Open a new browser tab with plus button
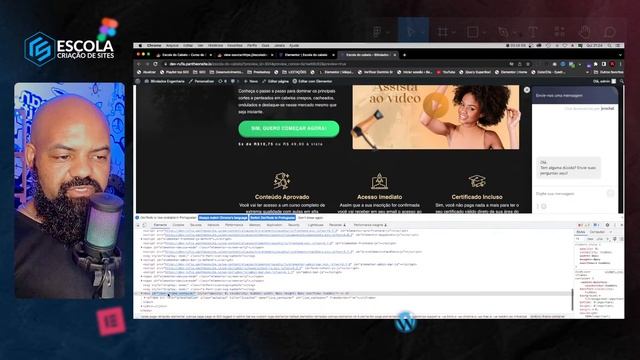 [404, 55]
